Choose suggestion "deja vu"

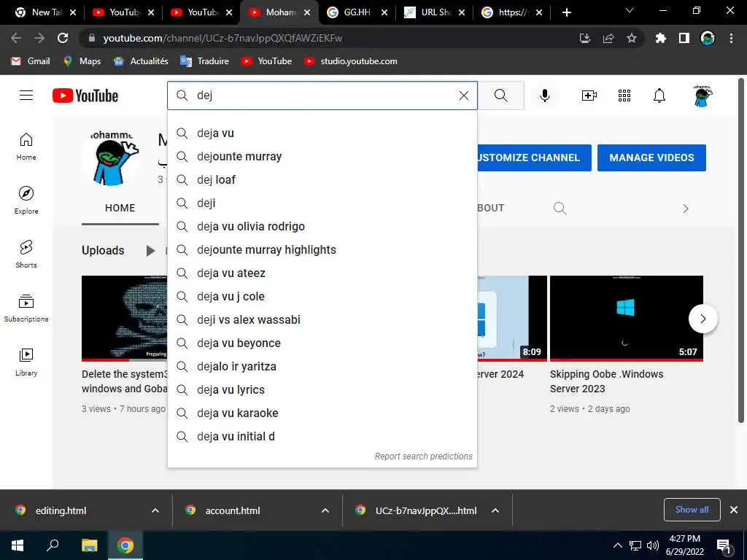click(322, 133)
